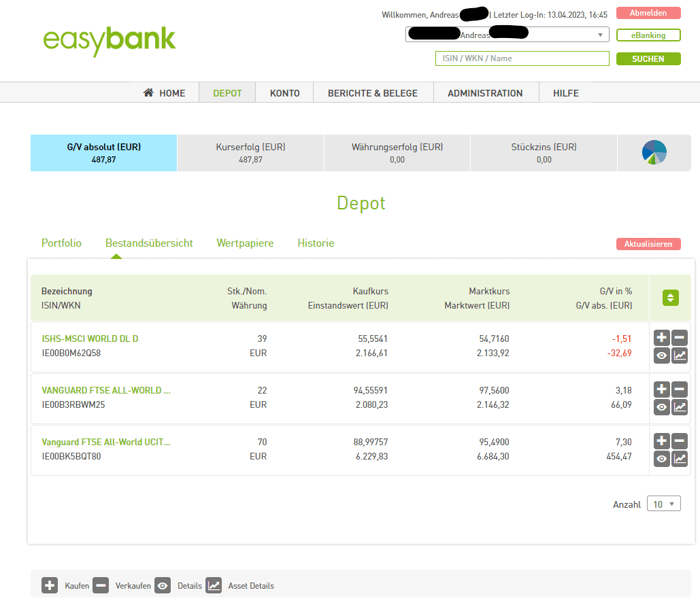
Task: Click plus icon for IE00B3RBWM25 position
Action: 662,389
